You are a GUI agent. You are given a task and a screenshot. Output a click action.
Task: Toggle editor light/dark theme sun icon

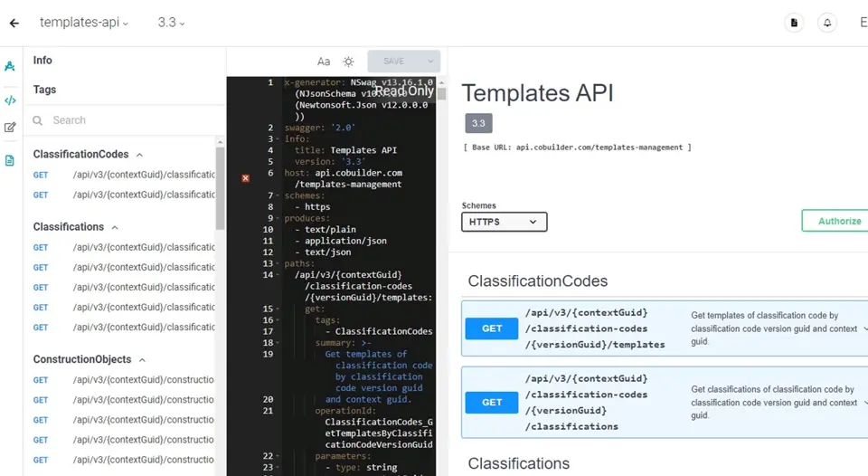348,62
